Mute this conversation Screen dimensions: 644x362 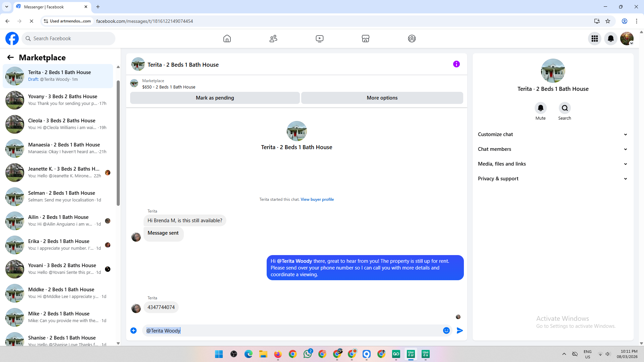(x=540, y=108)
